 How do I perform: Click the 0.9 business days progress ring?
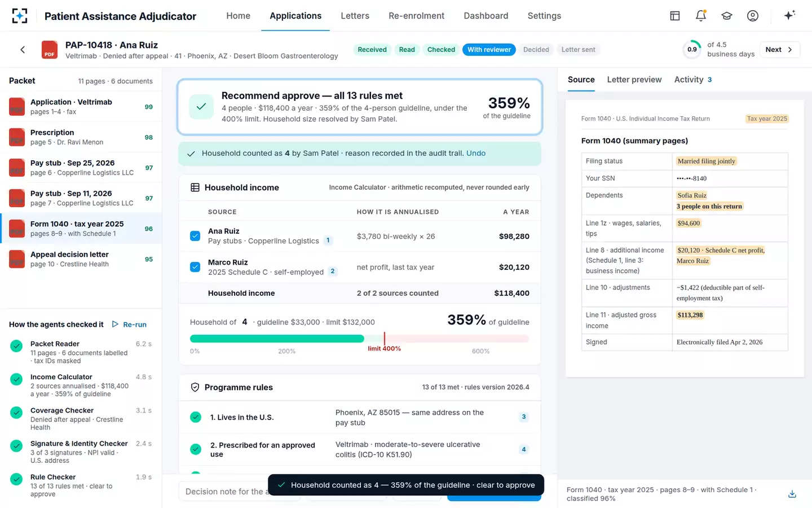(x=692, y=50)
